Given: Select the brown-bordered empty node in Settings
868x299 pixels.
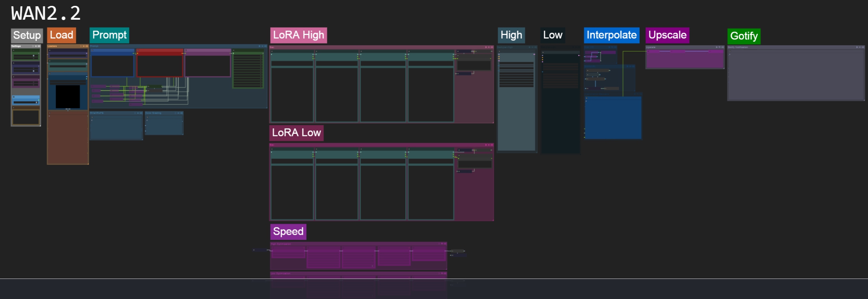Looking at the screenshot, I should pyautogui.click(x=26, y=116).
